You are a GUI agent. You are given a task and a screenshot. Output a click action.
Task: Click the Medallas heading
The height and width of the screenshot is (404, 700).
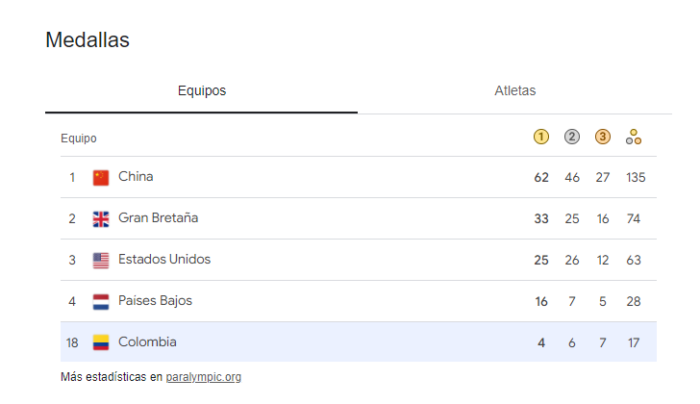(87, 41)
